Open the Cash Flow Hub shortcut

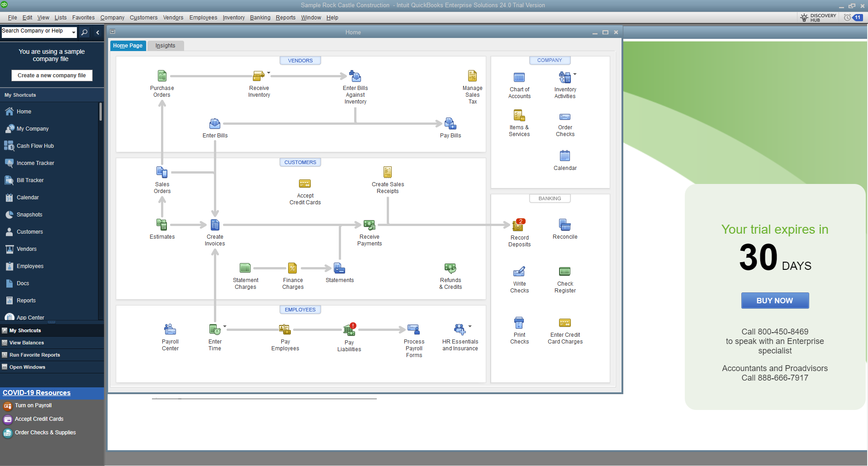(35, 146)
